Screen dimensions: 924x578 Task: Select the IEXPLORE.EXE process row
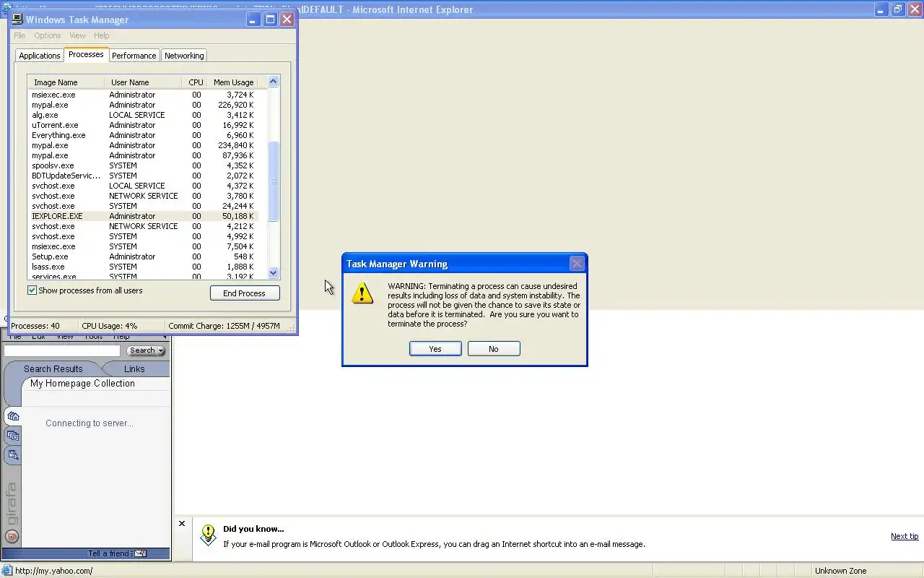tap(143, 216)
